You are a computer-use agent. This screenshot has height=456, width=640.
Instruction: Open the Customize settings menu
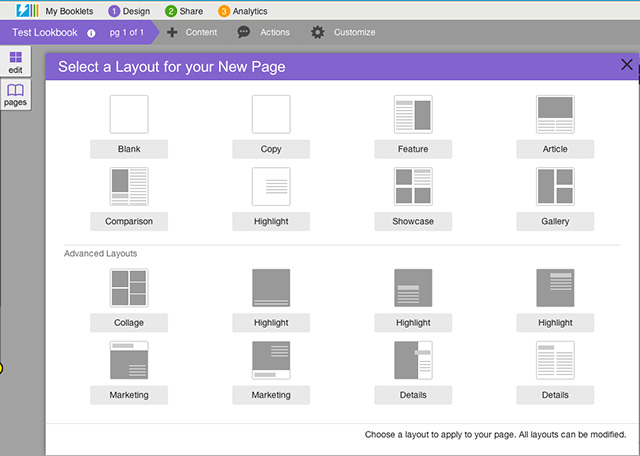point(343,33)
